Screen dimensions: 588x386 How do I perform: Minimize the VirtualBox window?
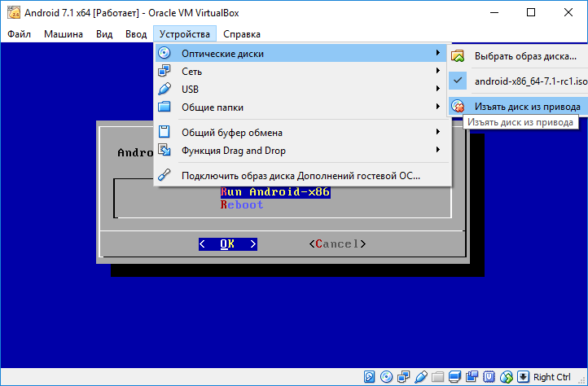pyautogui.click(x=494, y=12)
